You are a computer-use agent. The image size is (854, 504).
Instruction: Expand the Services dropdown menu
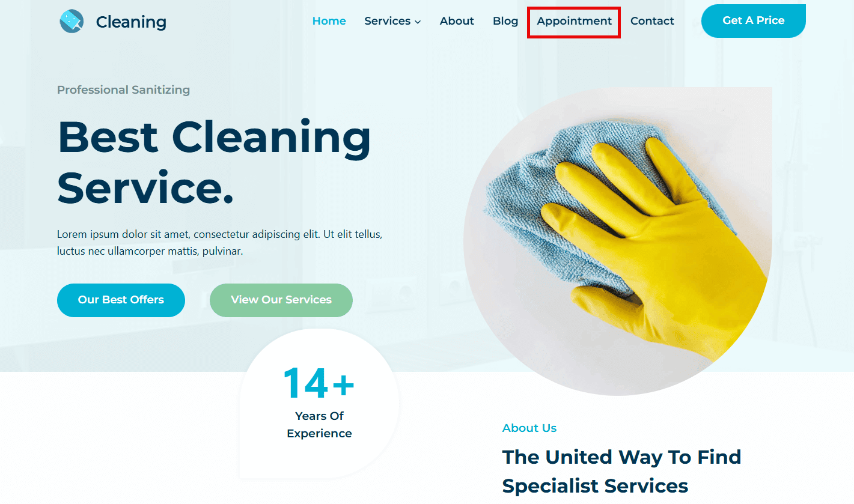[x=392, y=21]
